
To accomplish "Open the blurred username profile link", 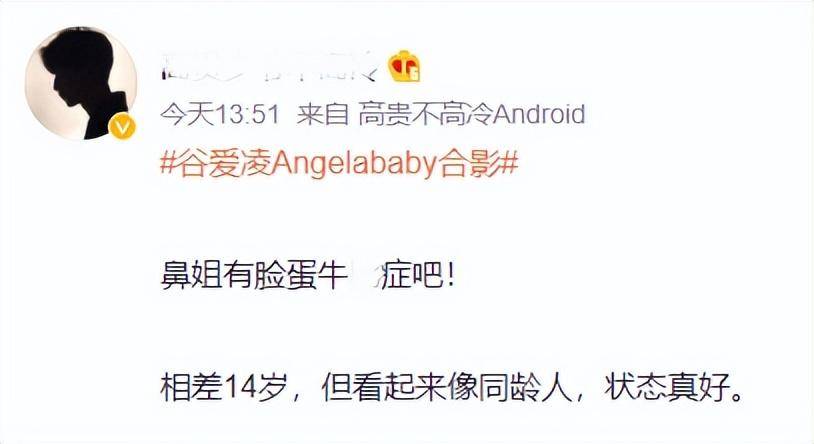I will pos(270,68).
